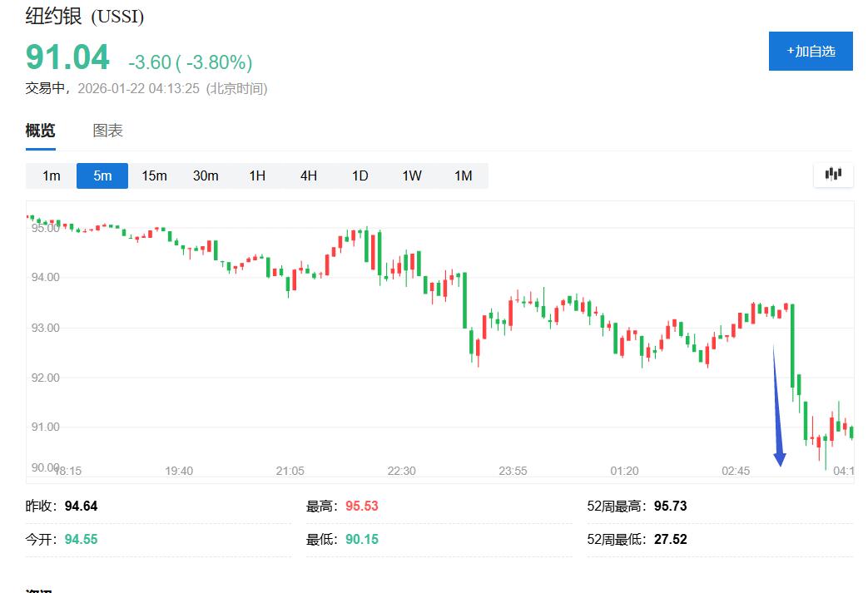Select the 1W weekly timeframe
Viewport: 868px width, 593px height.
tap(411, 175)
